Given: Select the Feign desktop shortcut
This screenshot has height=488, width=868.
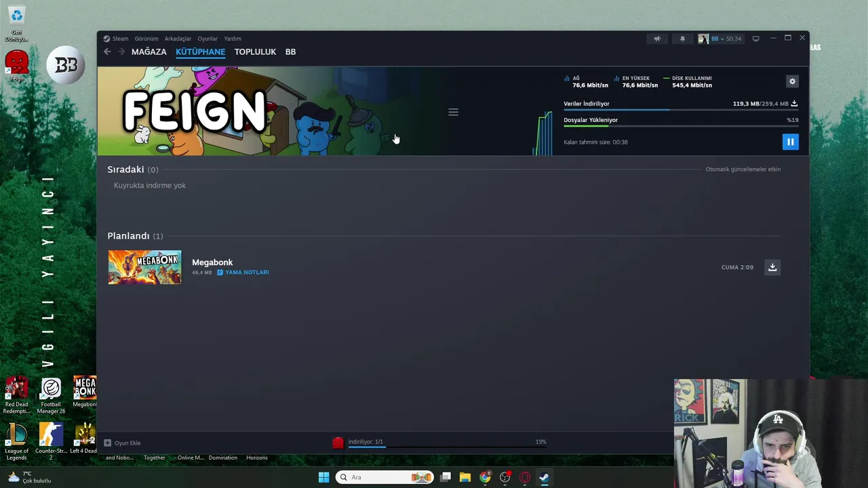Looking at the screenshot, I should click(x=16, y=66).
